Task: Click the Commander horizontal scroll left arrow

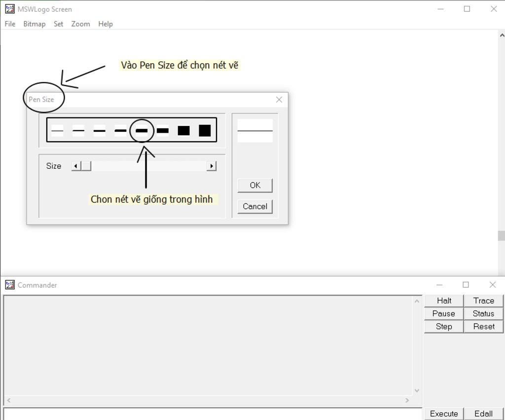Action: point(9,400)
